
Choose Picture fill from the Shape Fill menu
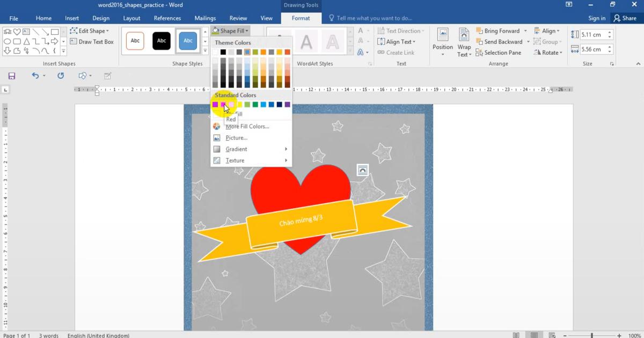(236, 138)
